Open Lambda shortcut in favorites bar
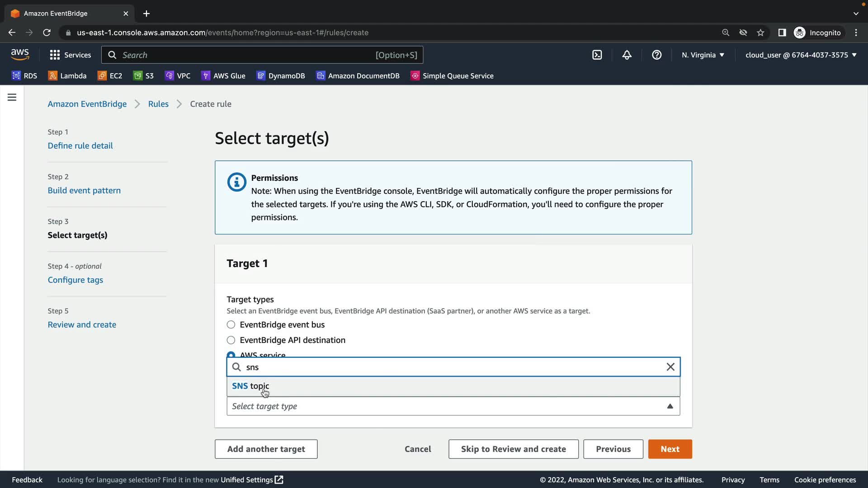868x488 pixels. point(67,76)
